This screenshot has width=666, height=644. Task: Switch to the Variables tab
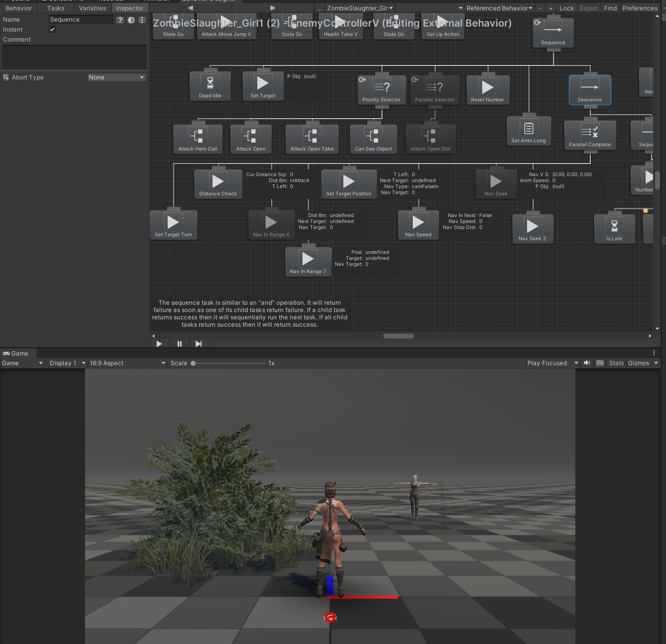click(x=92, y=8)
